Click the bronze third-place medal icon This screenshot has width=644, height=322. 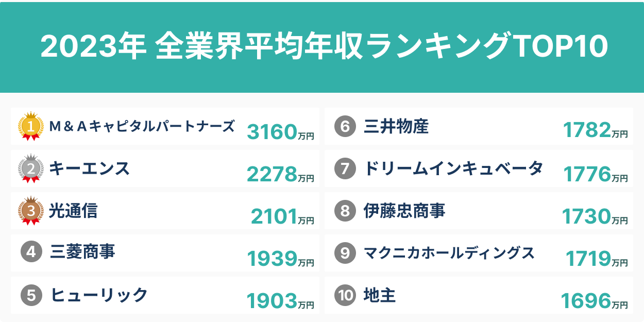pyautogui.click(x=30, y=211)
